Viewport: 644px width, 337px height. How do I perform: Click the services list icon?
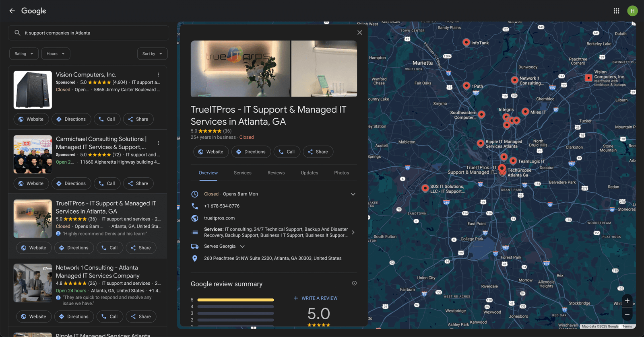(195, 232)
